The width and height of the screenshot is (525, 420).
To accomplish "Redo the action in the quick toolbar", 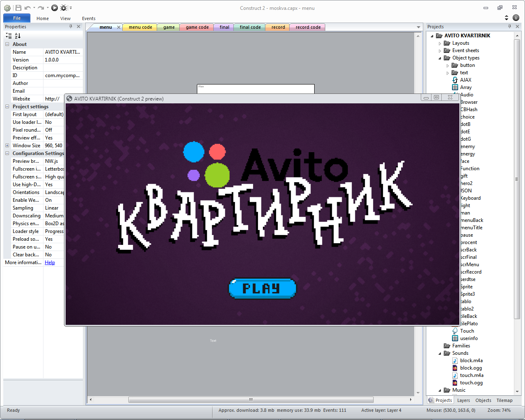I will (x=41, y=8).
